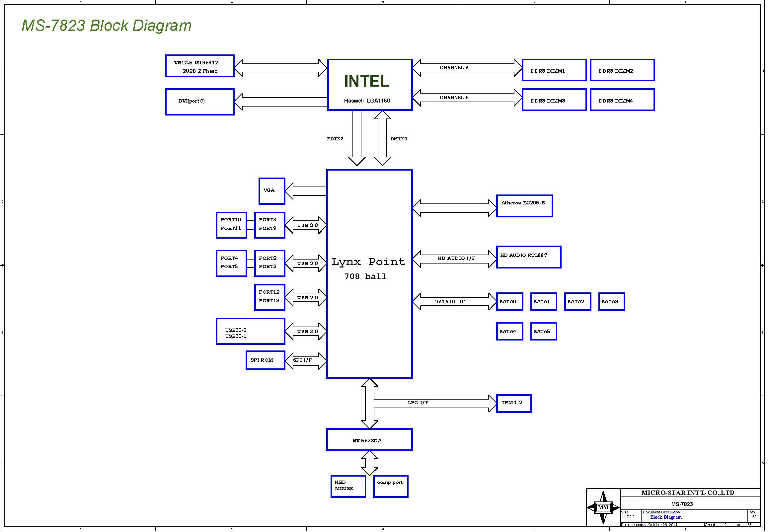Click the 'LPC I/F' arrow label
769x532 pixels.
click(x=418, y=403)
